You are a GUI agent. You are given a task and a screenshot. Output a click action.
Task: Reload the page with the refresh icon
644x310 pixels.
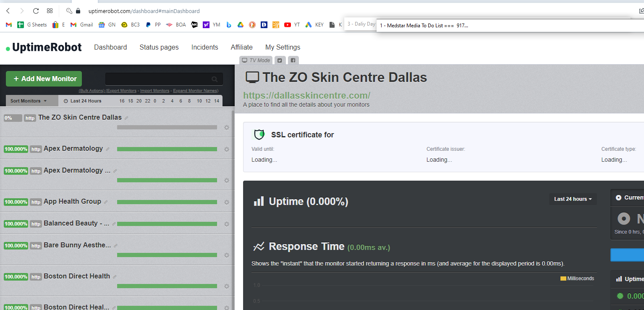pyautogui.click(x=36, y=11)
